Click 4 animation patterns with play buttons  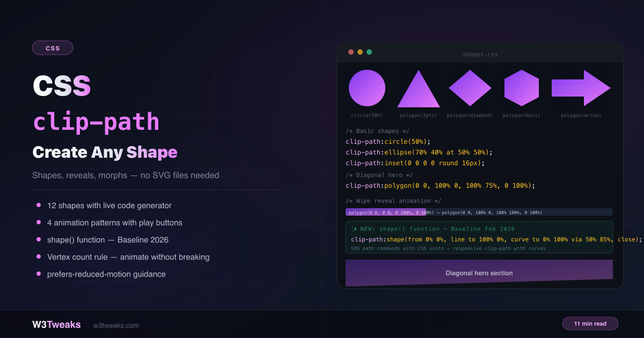point(115,223)
